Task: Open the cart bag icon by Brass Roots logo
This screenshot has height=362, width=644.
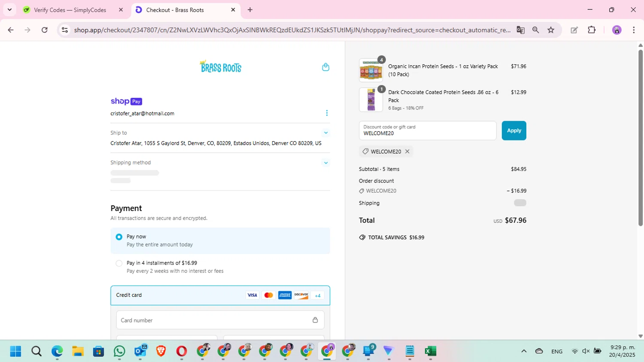Action: pyautogui.click(x=325, y=67)
